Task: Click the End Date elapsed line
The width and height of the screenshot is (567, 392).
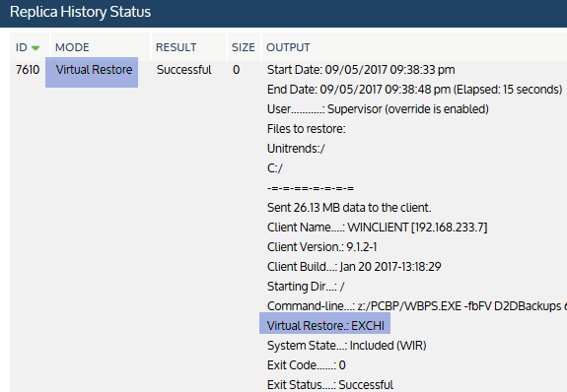Action: pyautogui.click(x=415, y=90)
